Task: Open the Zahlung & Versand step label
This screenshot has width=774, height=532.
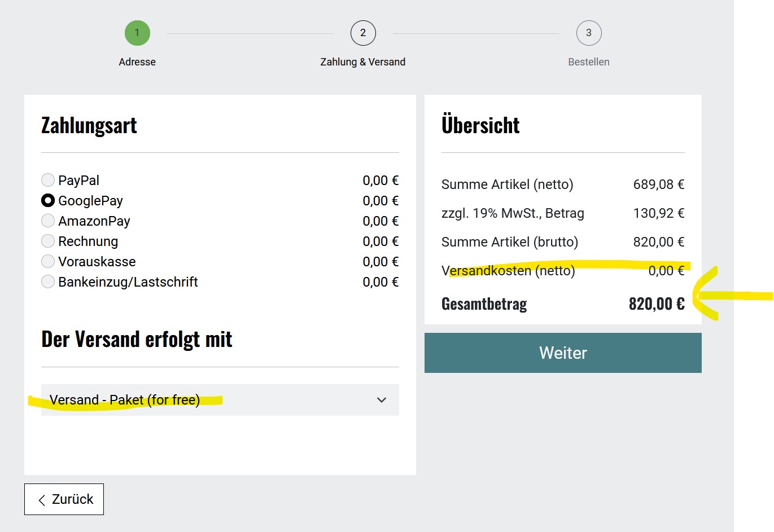Action: [363, 62]
